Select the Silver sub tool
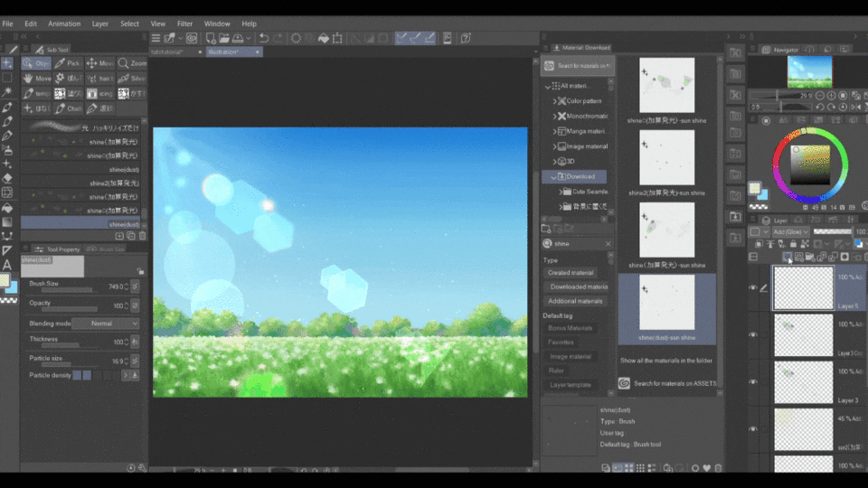Screen dimensions: 868x488 [x=132, y=79]
